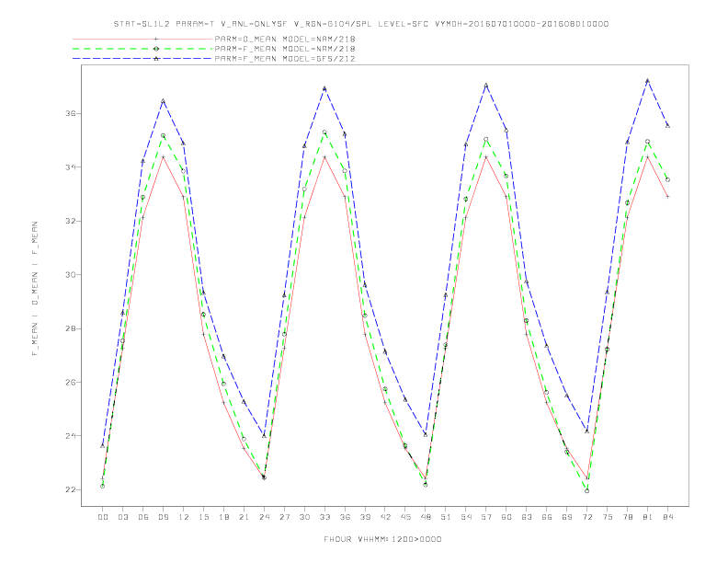Click x-axis forecast hour 42
The height and width of the screenshot is (563, 728).
pyautogui.click(x=385, y=517)
